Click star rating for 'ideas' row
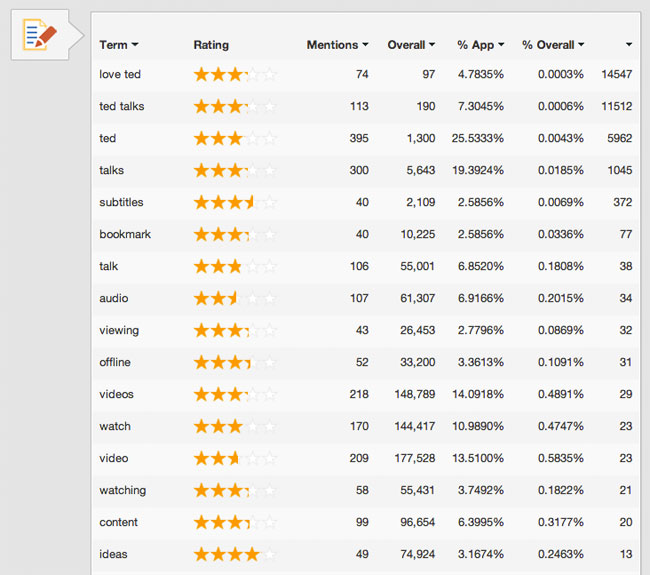Screen dimensions: 650x575 235,554
